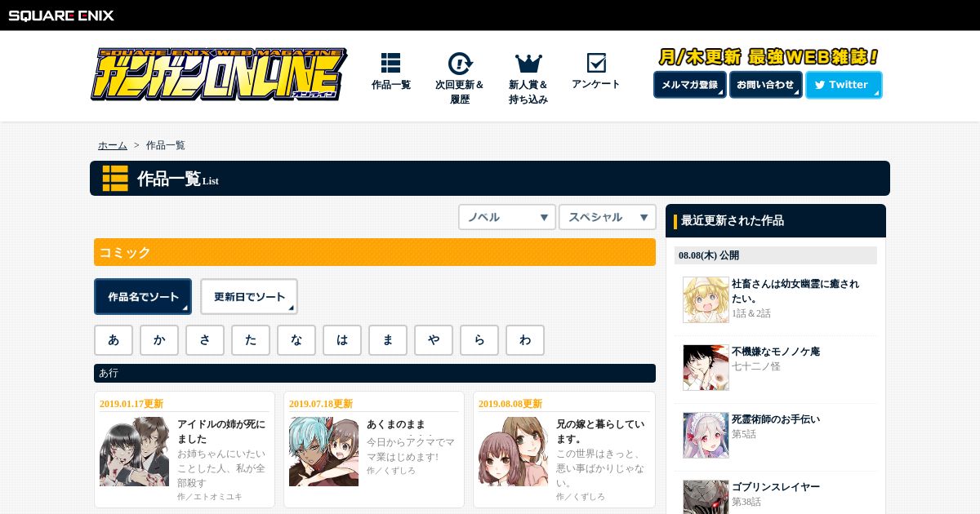Sort by 作品名でソート button
The image size is (980, 514).
(143, 297)
